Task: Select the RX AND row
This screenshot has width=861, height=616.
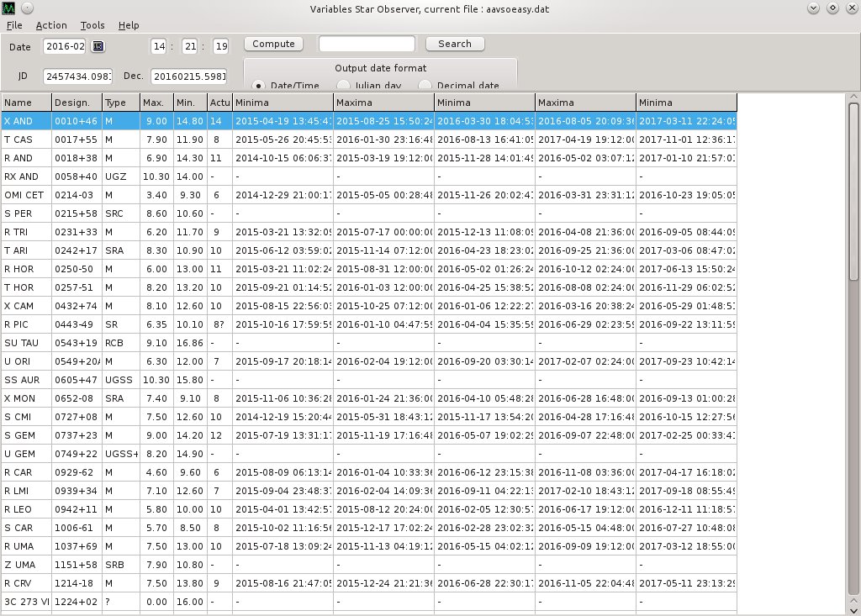Action: (x=369, y=176)
